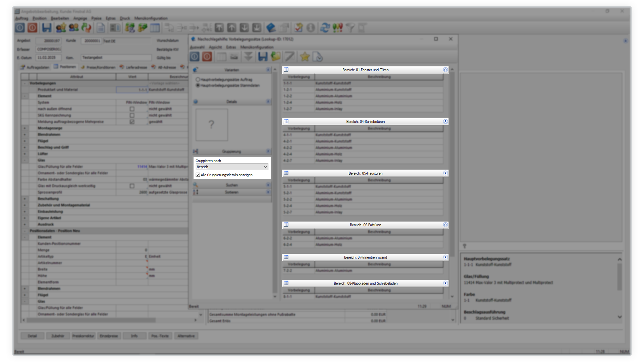Switch to the Lieferadresse tab
This screenshot has height=362, width=644.
(133, 67)
